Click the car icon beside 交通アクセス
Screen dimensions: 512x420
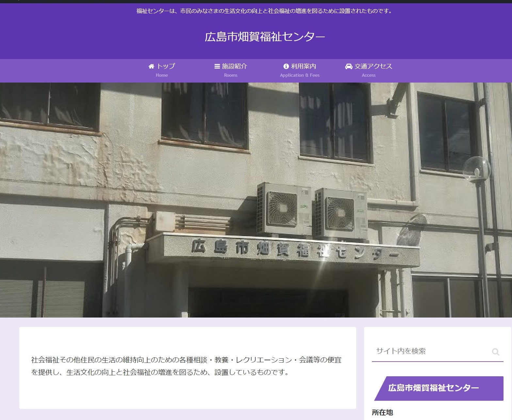pyautogui.click(x=349, y=66)
